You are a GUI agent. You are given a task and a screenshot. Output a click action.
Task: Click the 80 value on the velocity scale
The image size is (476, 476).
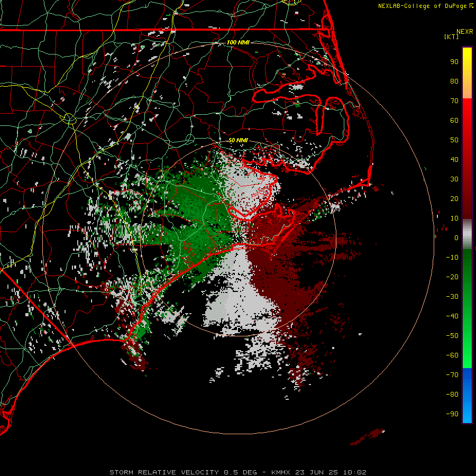[x=454, y=81]
